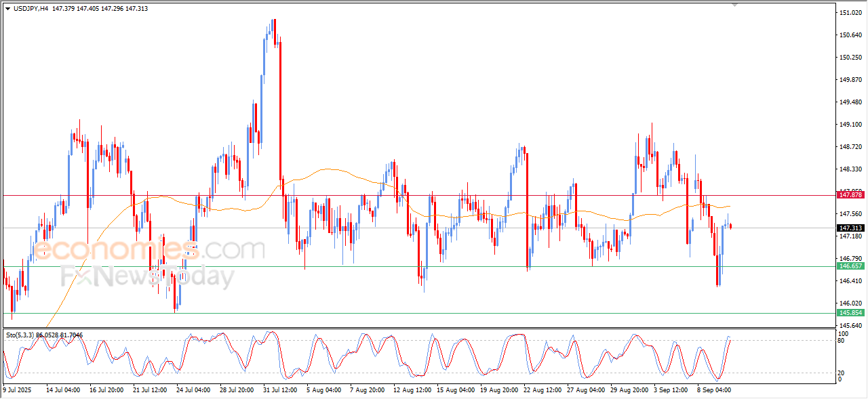Click the 9 Jul 2025 date label
Screen dimensions: 868x399
tap(17, 390)
